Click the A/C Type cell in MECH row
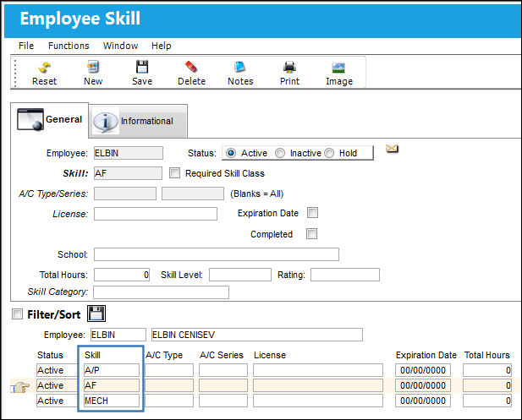 pos(169,401)
